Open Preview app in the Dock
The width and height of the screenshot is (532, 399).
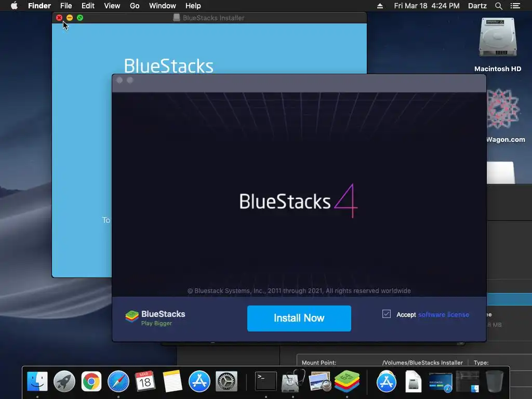click(x=320, y=381)
